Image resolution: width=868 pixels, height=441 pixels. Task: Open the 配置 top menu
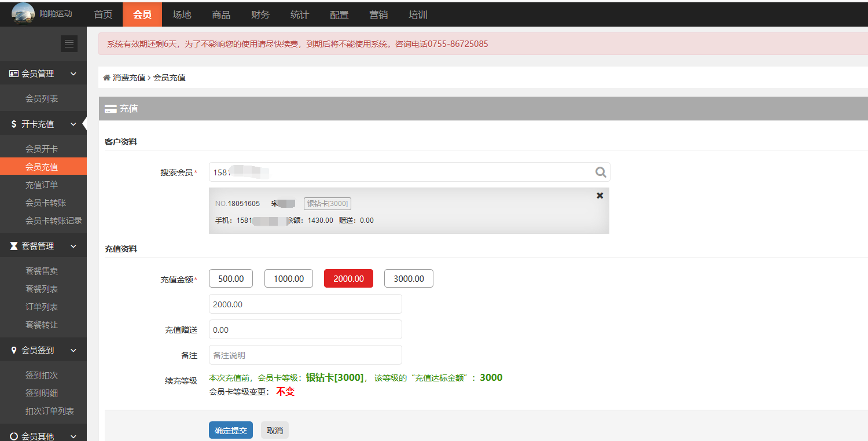tap(339, 14)
